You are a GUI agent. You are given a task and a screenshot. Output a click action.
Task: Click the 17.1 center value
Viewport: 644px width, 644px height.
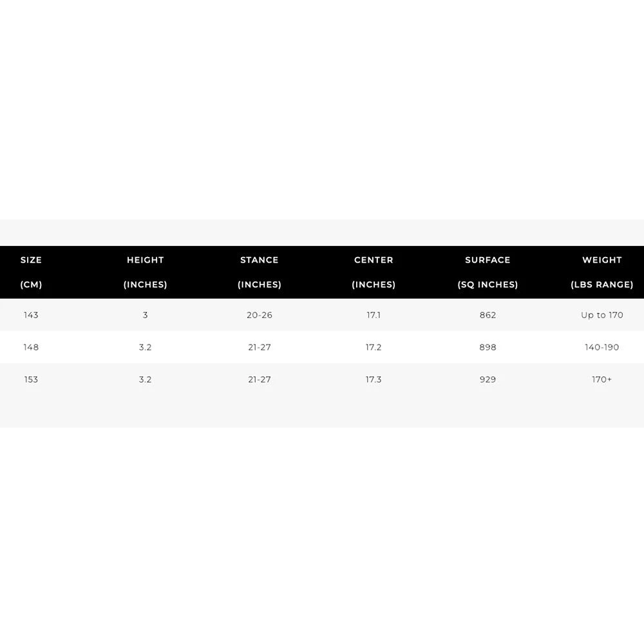(374, 315)
